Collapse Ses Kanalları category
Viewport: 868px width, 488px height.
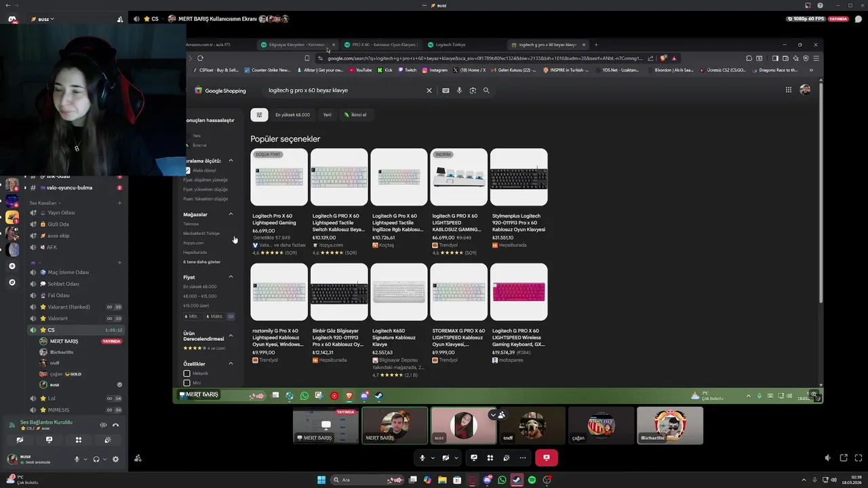(x=45, y=203)
